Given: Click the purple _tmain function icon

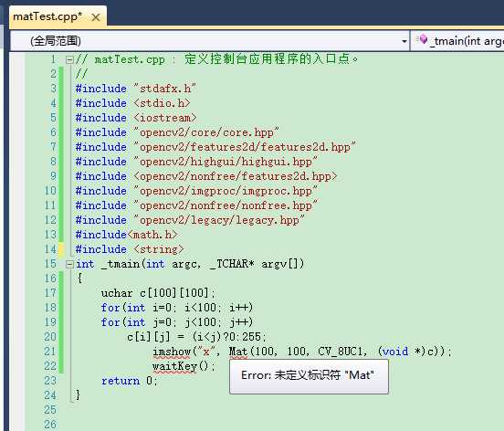Looking at the screenshot, I should 423,40.
